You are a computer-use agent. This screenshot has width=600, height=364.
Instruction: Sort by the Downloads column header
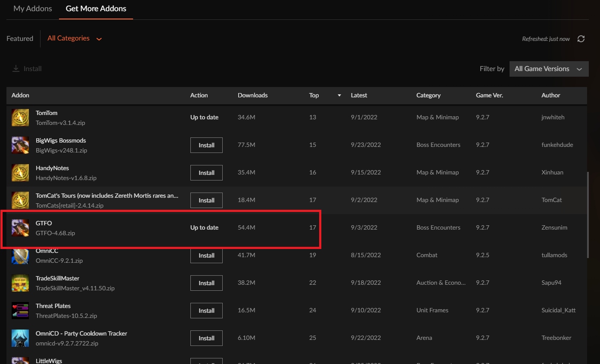coord(252,95)
